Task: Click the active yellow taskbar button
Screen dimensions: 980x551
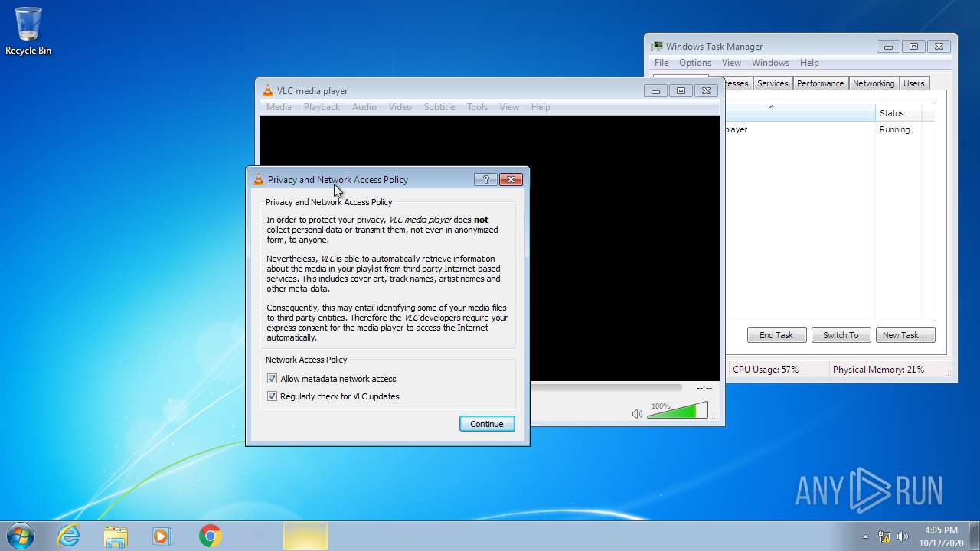Action: (305, 536)
